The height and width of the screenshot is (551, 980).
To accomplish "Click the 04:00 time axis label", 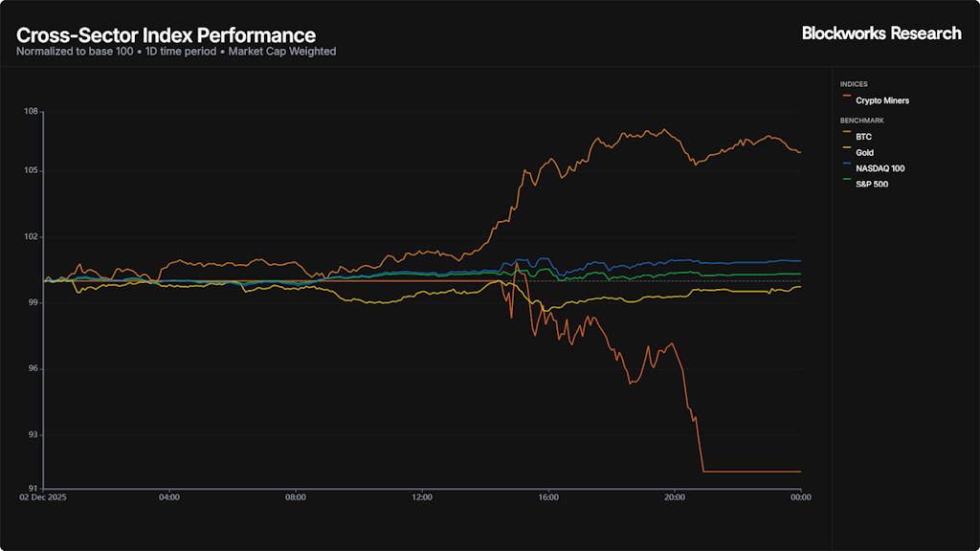I will pos(169,497).
